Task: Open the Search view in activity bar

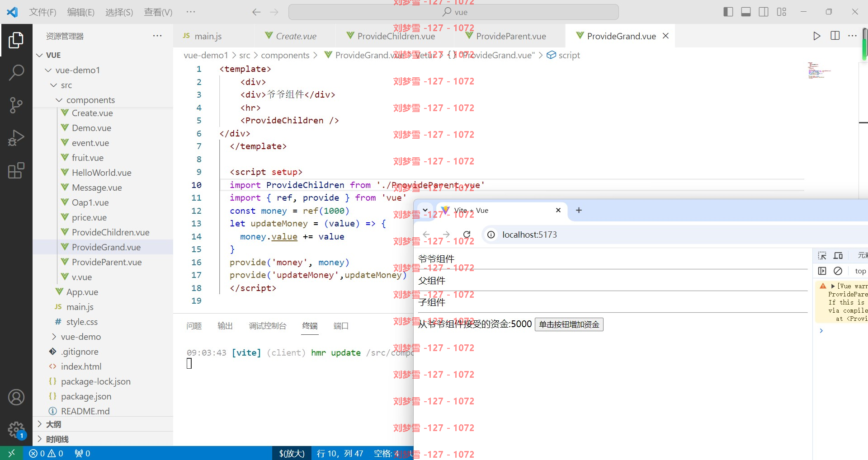Action: point(16,72)
